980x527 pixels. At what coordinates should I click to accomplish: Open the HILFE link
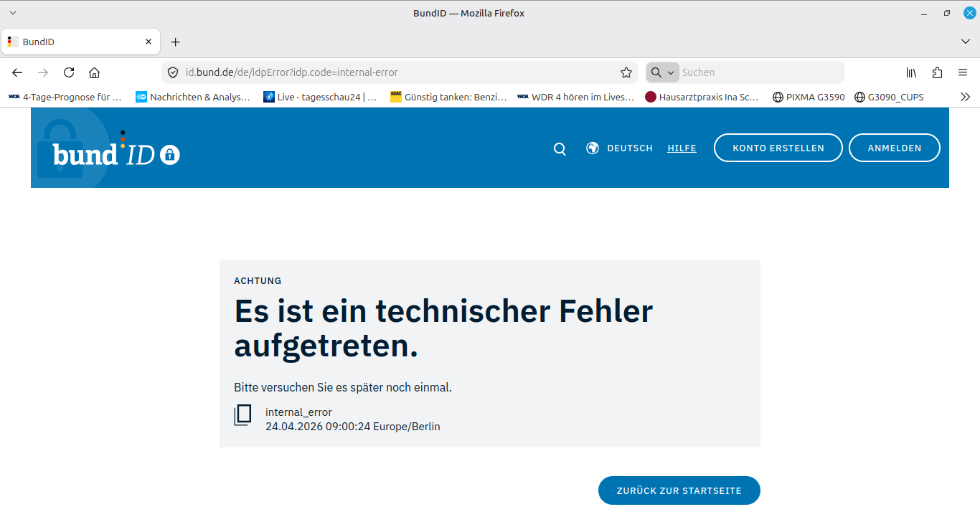point(682,148)
